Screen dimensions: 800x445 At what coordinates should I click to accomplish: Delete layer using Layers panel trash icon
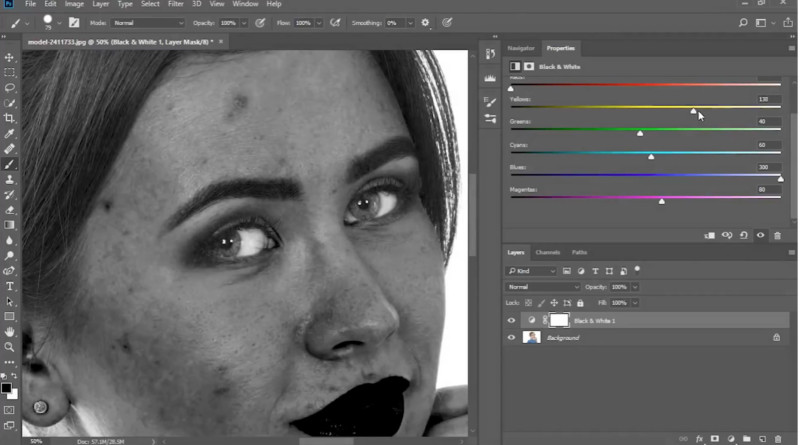[777, 438]
